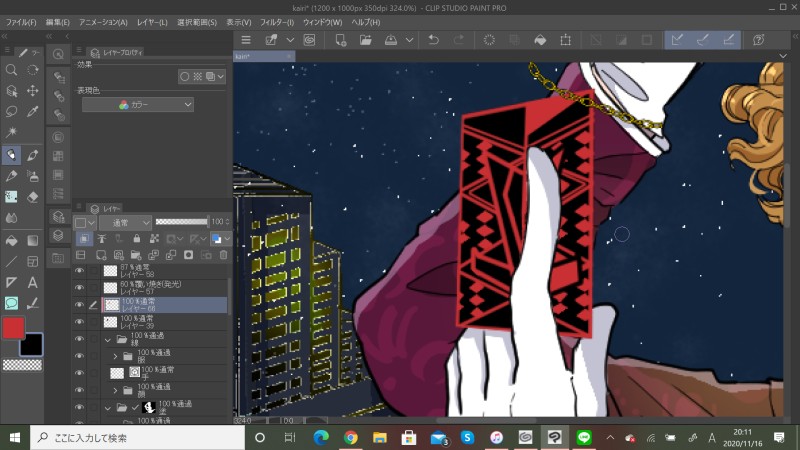Select the Eyedropper tool

[33, 111]
